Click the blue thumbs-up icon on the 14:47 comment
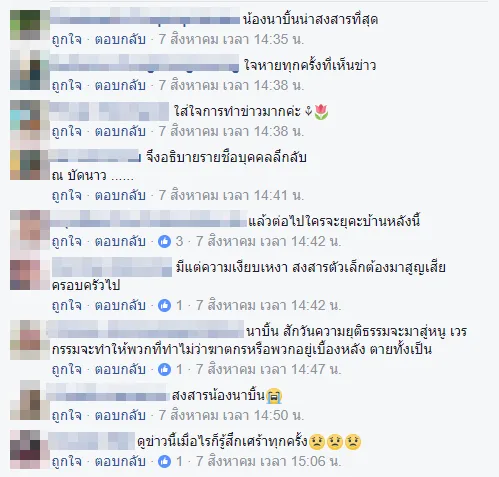 164,369
